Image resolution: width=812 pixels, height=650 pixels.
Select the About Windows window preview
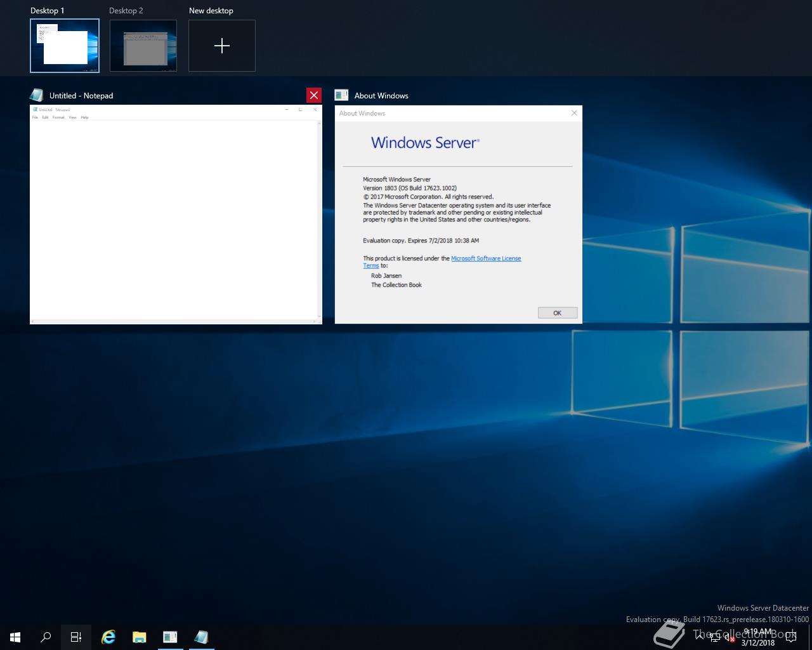point(459,215)
